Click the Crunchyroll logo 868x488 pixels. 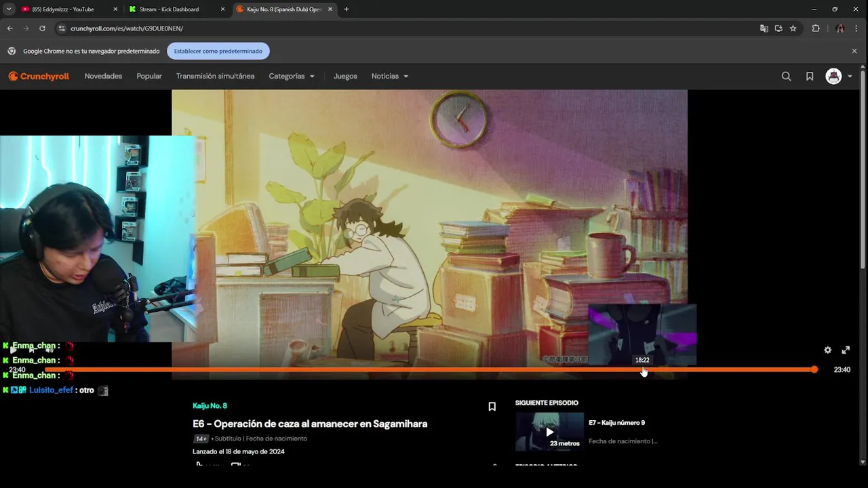(39, 77)
